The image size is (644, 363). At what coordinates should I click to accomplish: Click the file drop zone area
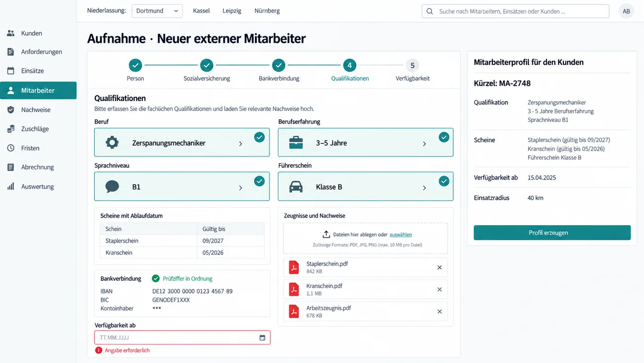366,239
